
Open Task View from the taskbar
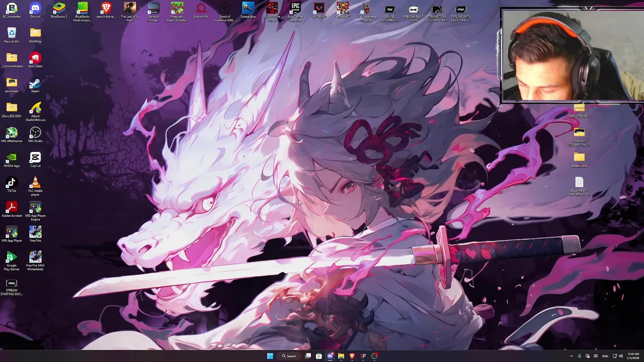click(308, 356)
